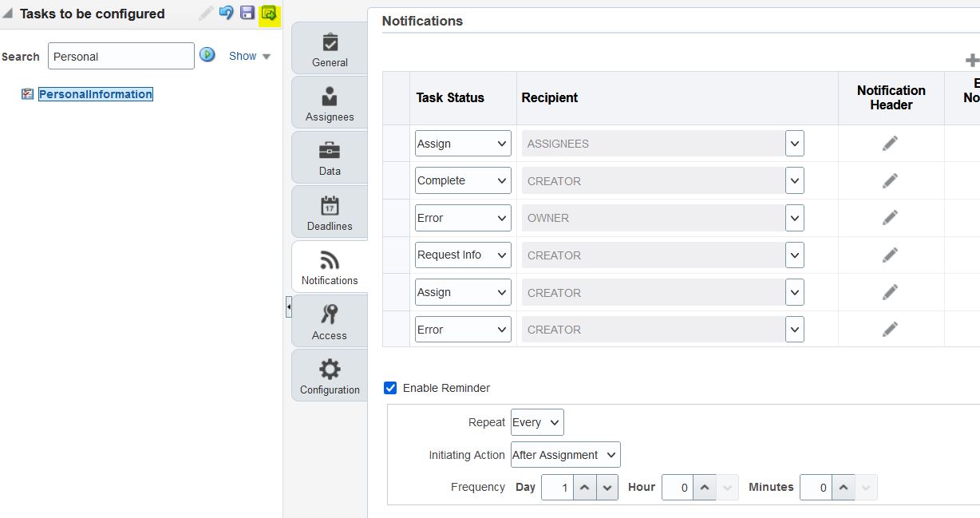The height and width of the screenshot is (518, 980).
Task: Click the Notification Header column header
Action: tap(891, 97)
